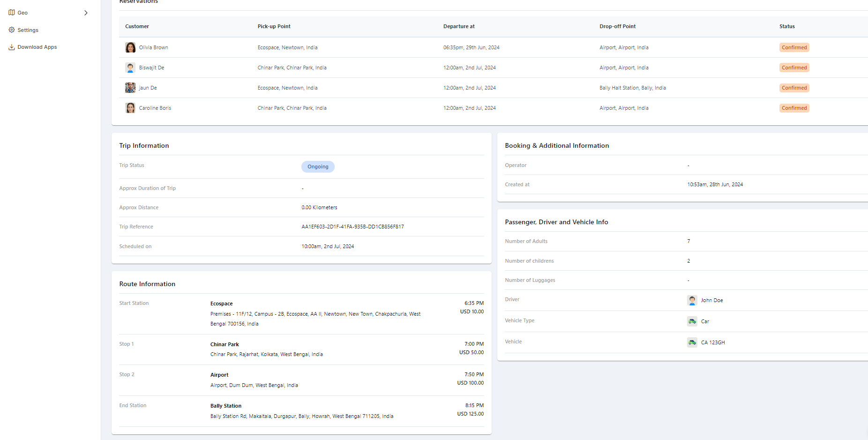Click the Download Apps download icon
The image size is (868, 440).
click(x=12, y=47)
